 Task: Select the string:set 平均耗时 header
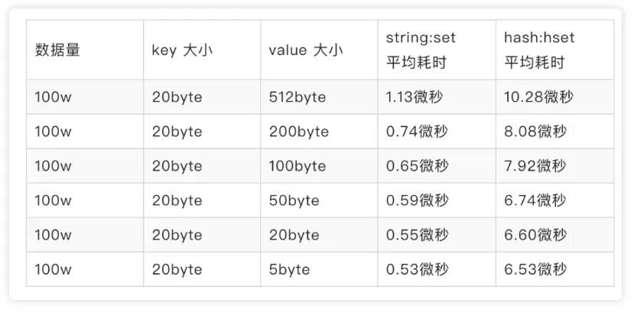pyautogui.click(x=437, y=50)
